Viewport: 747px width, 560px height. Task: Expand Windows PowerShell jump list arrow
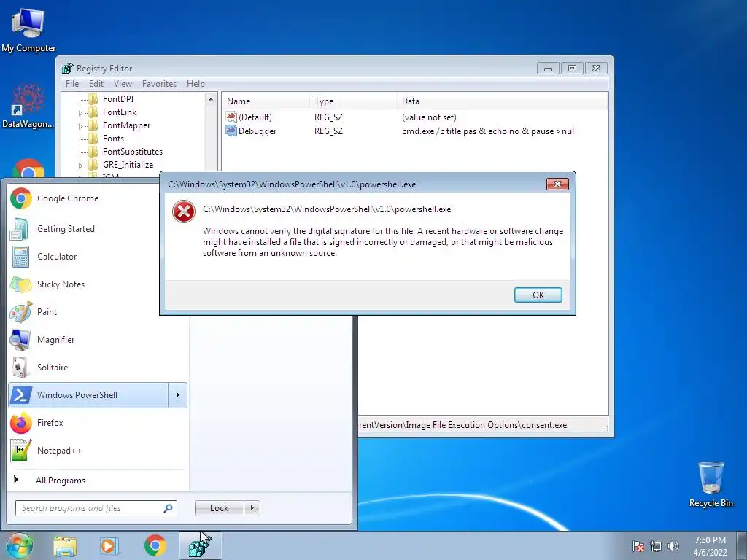(x=178, y=394)
